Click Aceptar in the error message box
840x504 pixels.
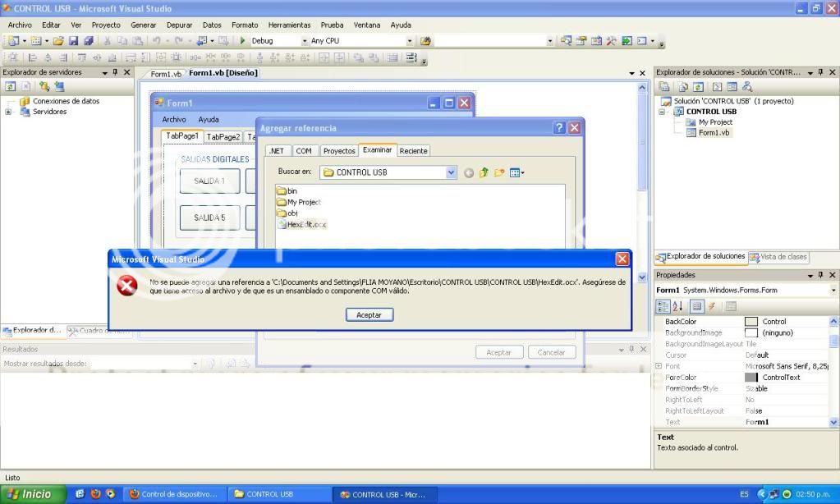click(x=370, y=315)
